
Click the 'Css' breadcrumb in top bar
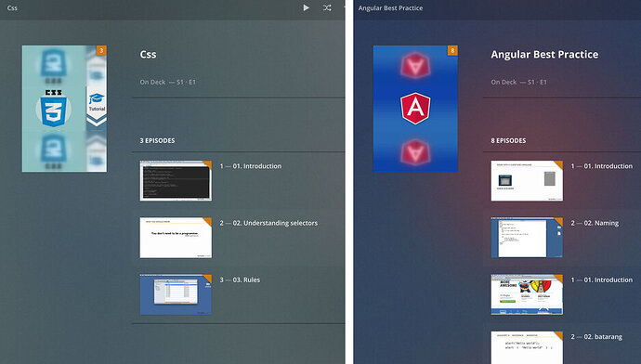[12, 7]
